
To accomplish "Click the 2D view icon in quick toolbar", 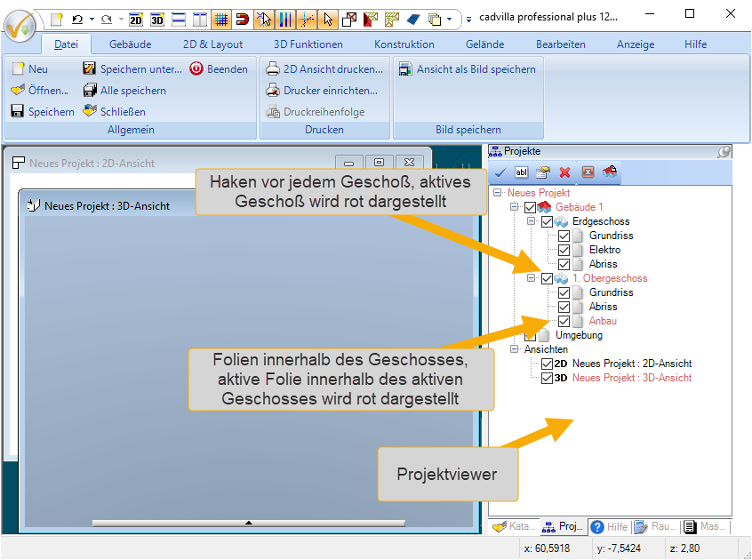I will click(136, 19).
